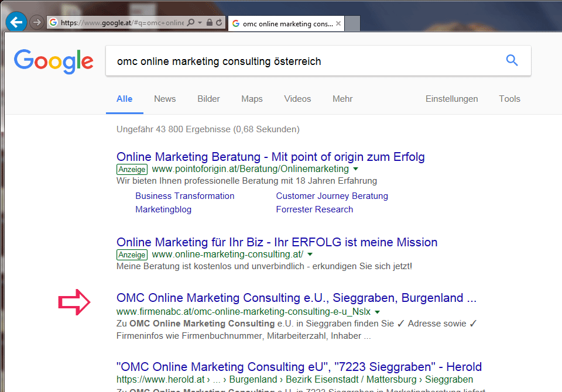This screenshot has width=562, height=392.
Task: Open the Marketingblog sitelink
Action: [163, 209]
